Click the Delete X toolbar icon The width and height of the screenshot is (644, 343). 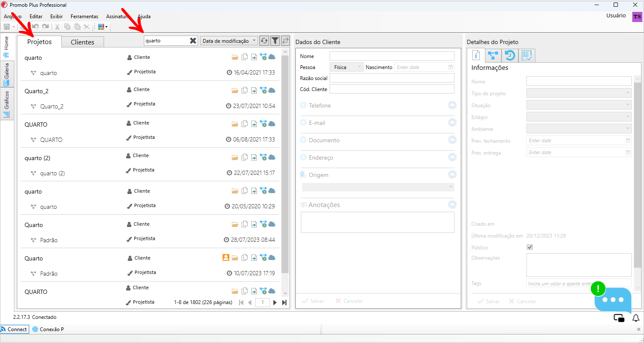[87, 27]
